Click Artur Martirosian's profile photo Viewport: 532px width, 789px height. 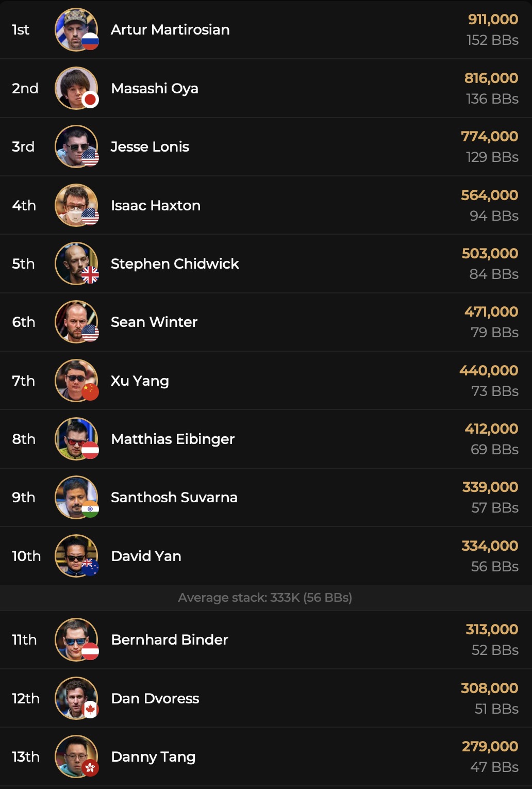(x=75, y=29)
